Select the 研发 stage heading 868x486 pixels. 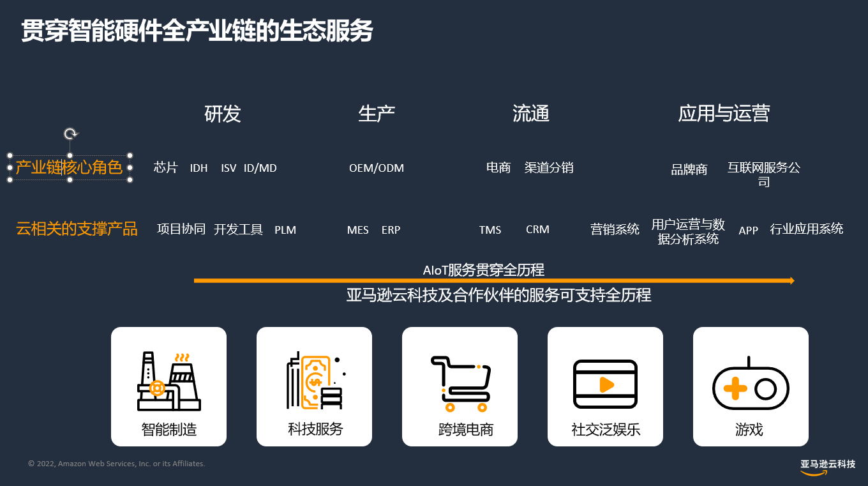pos(223,114)
